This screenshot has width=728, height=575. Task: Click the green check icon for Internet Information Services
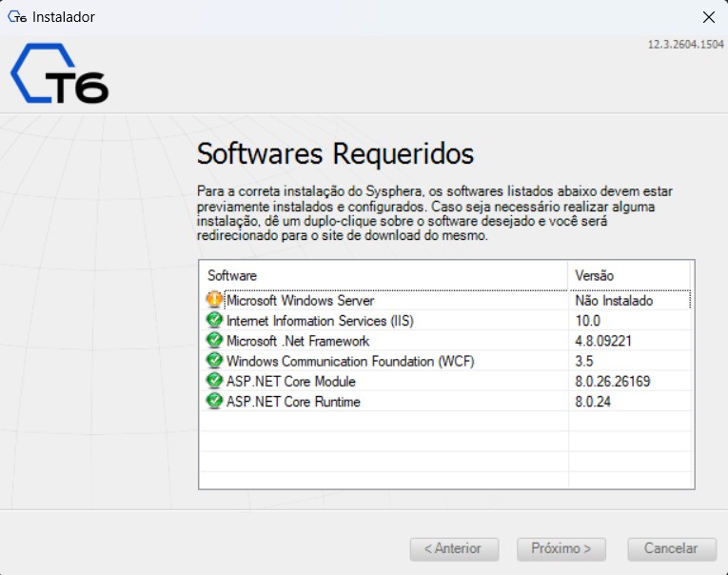pos(214,320)
